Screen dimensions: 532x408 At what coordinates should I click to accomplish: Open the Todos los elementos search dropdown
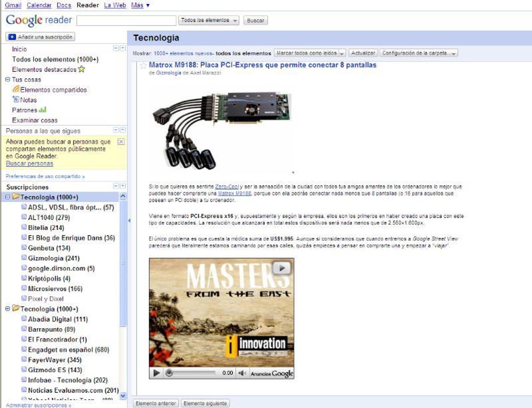[x=209, y=20]
